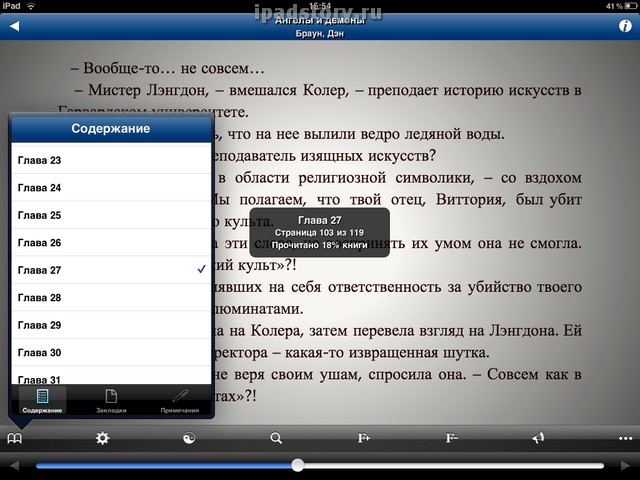Increase font size with F+ button

364,438
